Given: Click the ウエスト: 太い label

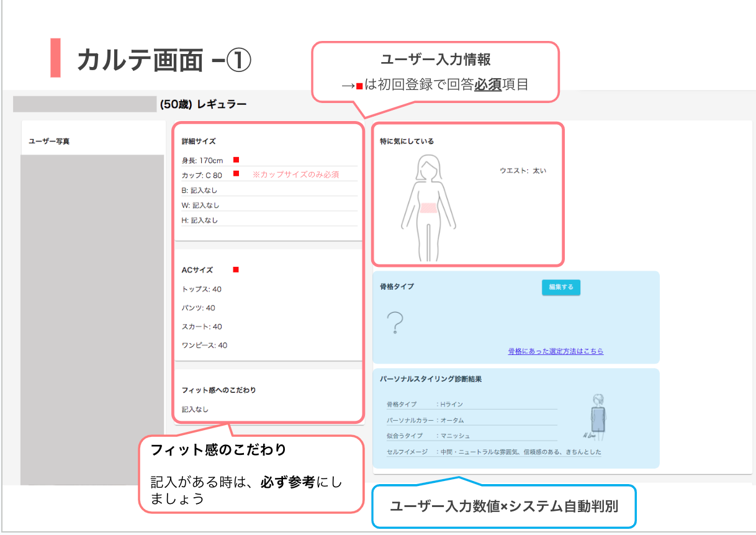Looking at the screenshot, I should tap(523, 171).
